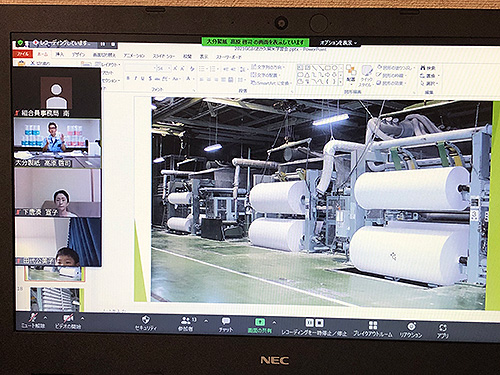Open the Apps icon in Zoom toolbar
Screen dimensions: 500x375
pos(443,328)
